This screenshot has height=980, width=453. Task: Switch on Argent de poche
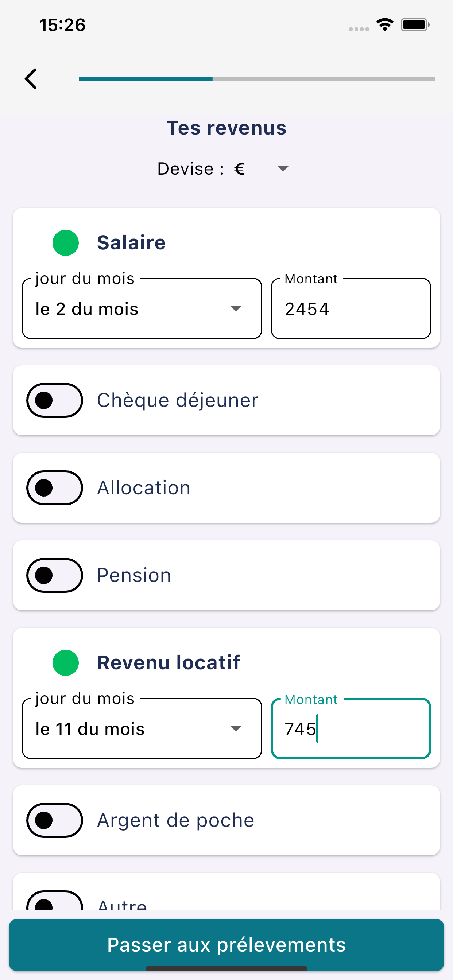click(54, 820)
